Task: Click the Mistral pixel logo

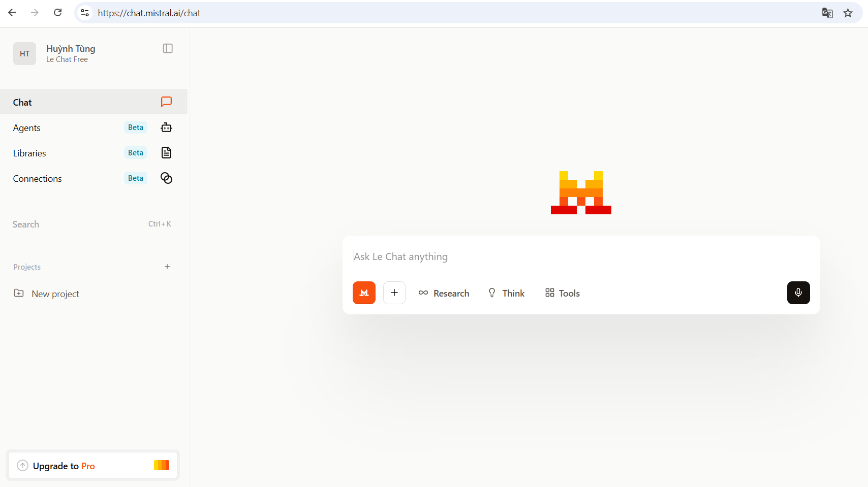Action: 581,193
